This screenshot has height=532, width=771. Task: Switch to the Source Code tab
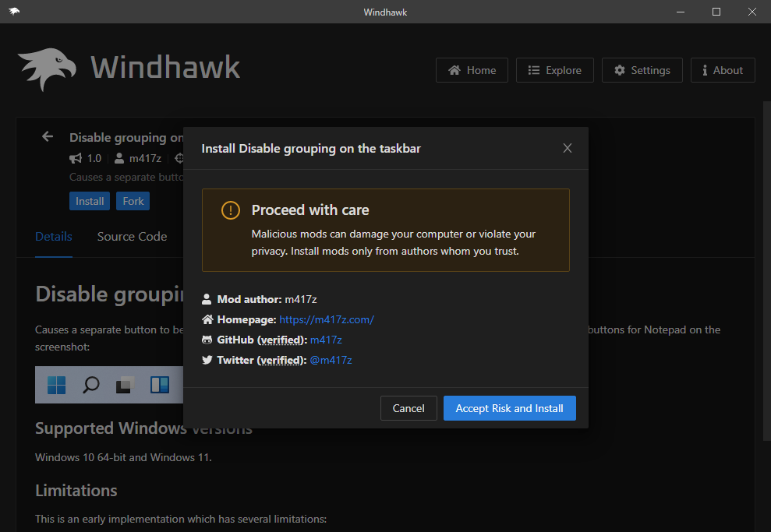pos(132,236)
